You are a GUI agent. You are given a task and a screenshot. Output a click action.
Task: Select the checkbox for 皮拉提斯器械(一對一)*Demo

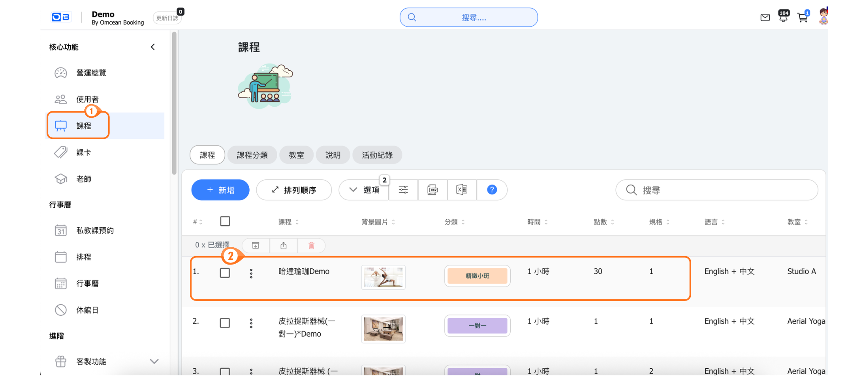[x=225, y=323]
